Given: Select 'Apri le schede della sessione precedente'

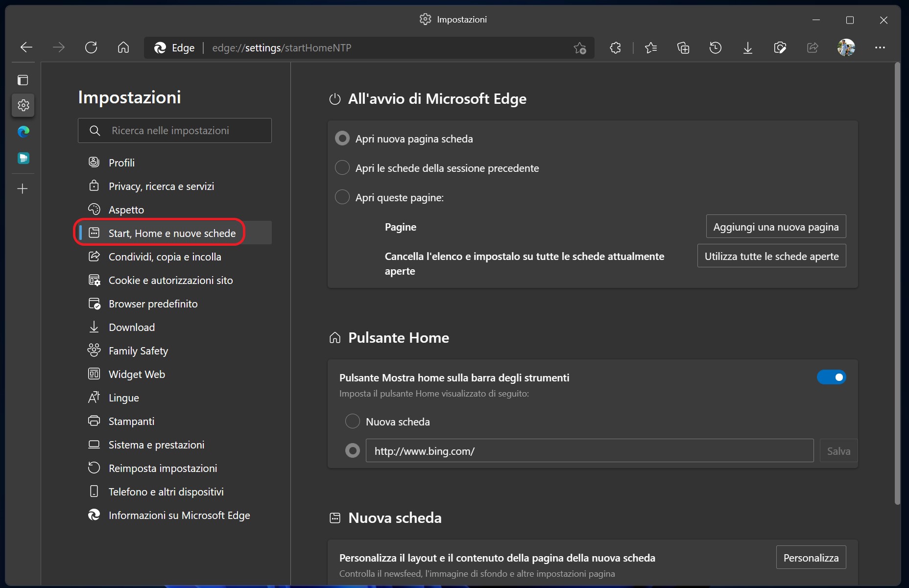Looking at the screenshot, I should (342, 168).
